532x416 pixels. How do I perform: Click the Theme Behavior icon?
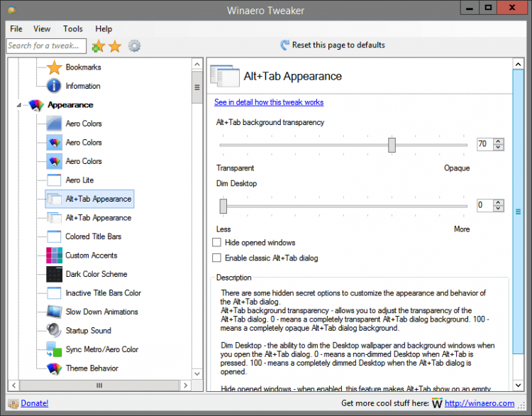coord(54,368)
